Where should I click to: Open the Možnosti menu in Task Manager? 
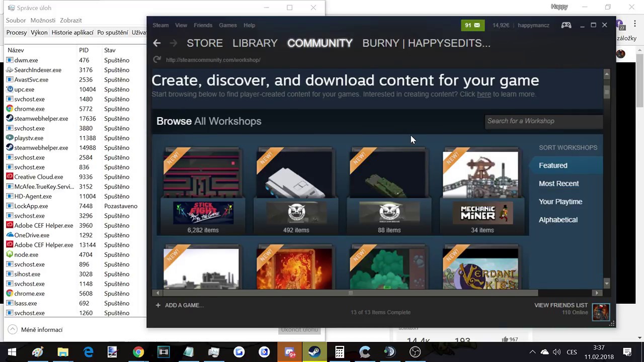(x=43, y=21)
